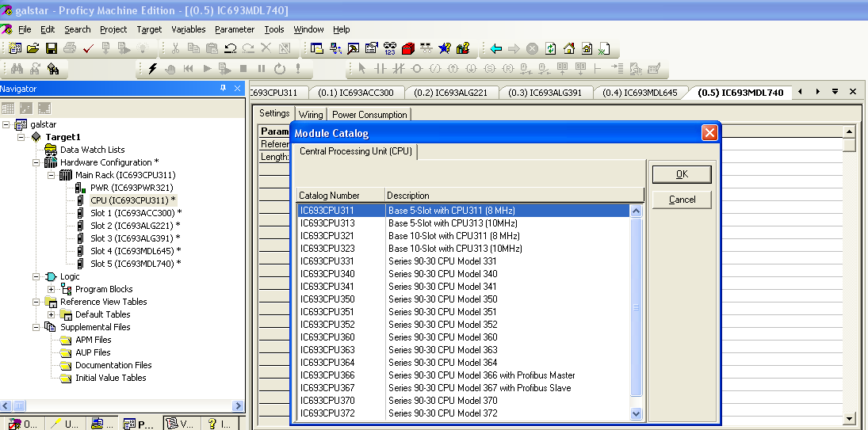Image resolution: width=868 pixels, height=430 pixels.
Task: Switch to the (0.4) IC693MDL645 tab
Action: point(640,93)
